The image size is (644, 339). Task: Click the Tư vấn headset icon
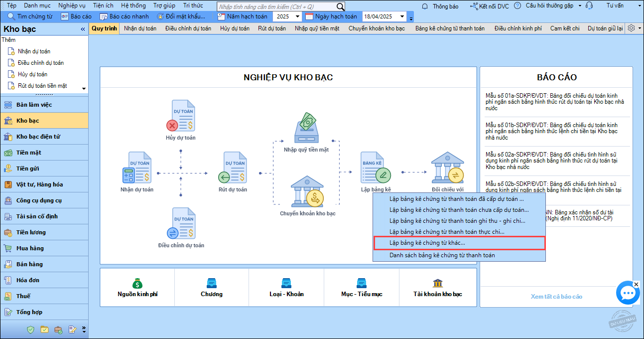pyautogui.click(x=589, y=6)
